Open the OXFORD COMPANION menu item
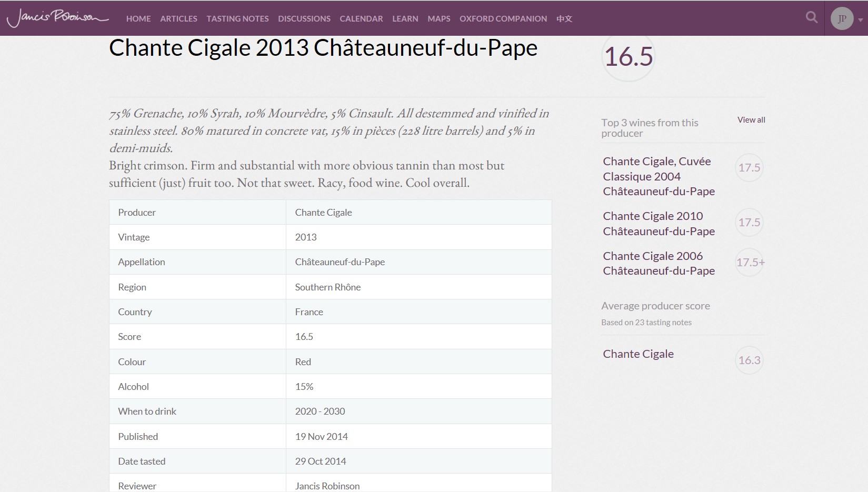Screen dimensions: 868x492 click(503, 18)
